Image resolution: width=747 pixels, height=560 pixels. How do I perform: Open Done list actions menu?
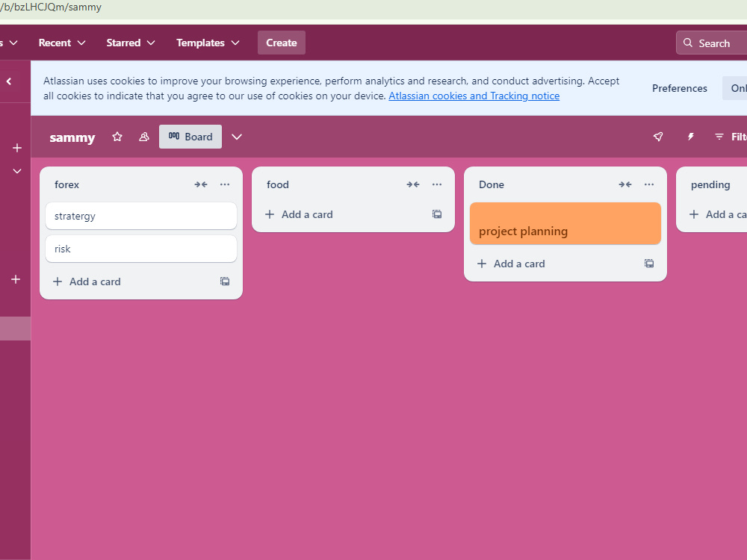[649, 184]
